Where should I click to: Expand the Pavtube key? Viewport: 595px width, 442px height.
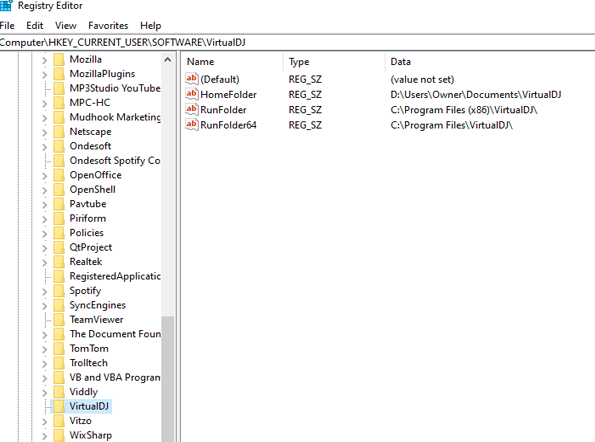(44, 204)
